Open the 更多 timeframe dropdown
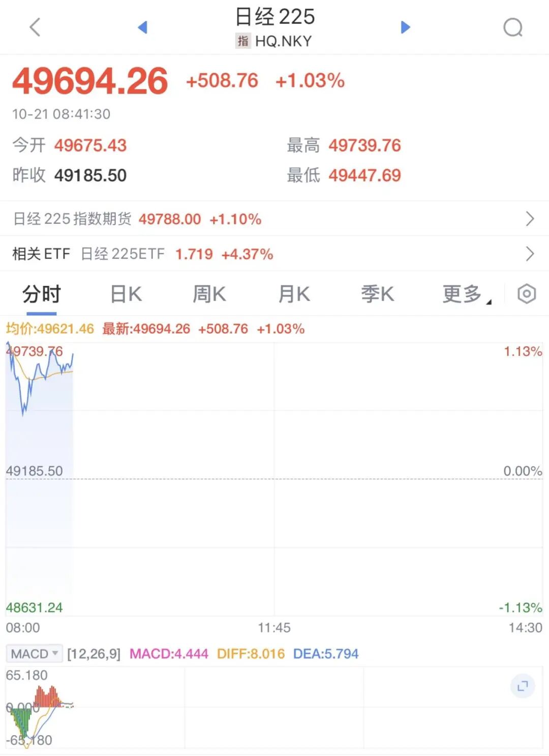The image size is (549, 756). 466,294
